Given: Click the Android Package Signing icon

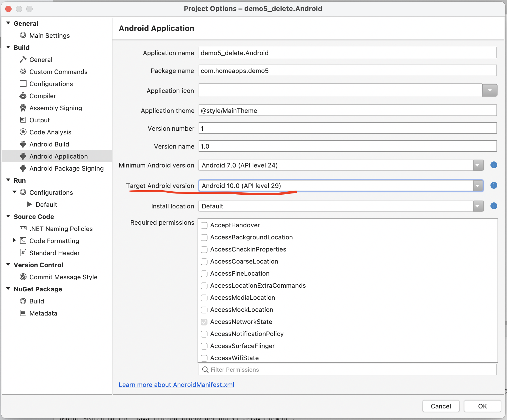Looking at the screenshot, I should click(23, 168).
